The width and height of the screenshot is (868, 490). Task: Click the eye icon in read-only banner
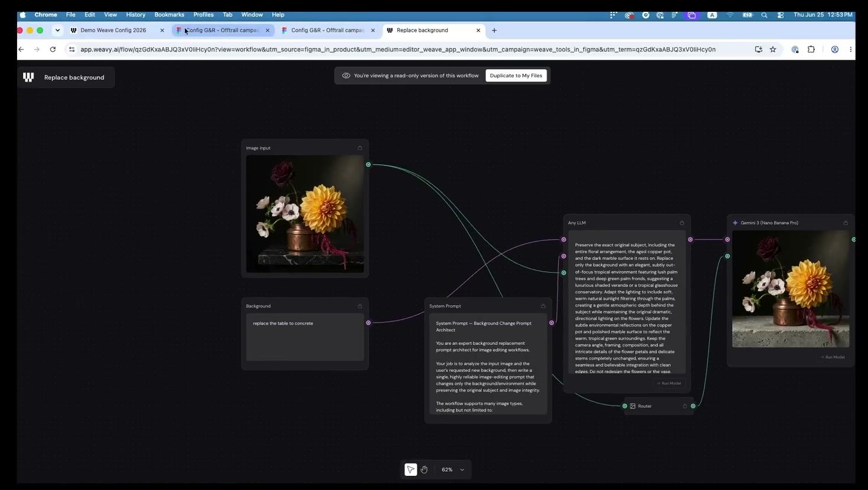click(x=346, y=76)
